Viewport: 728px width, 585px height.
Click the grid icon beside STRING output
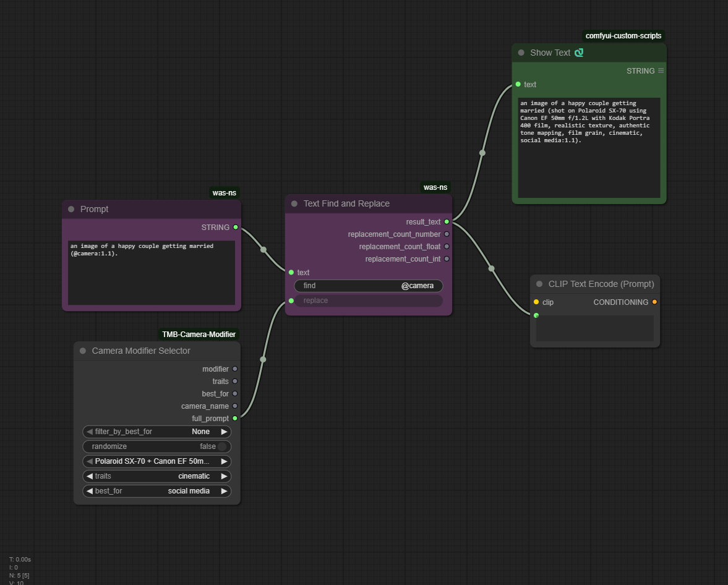pos(661,71)
